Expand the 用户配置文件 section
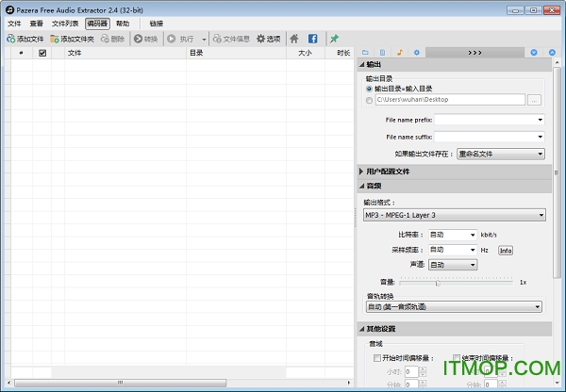 (361, 171)
